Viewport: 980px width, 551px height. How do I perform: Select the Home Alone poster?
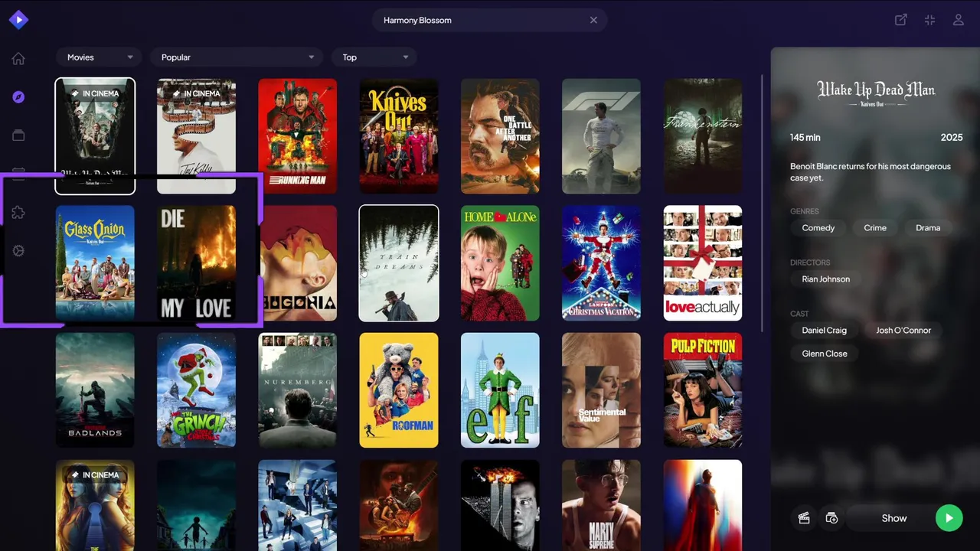(x=500, y=262)
